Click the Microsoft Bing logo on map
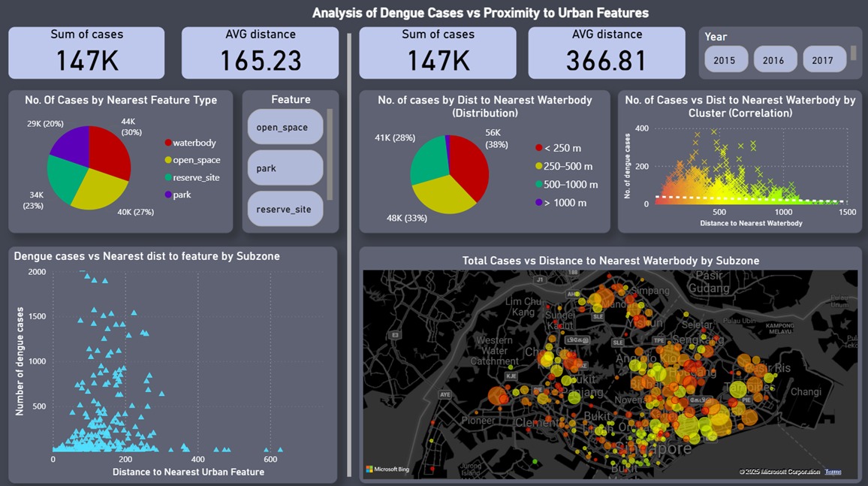This screenshot has width=868, height=486. tap(387, 469)
